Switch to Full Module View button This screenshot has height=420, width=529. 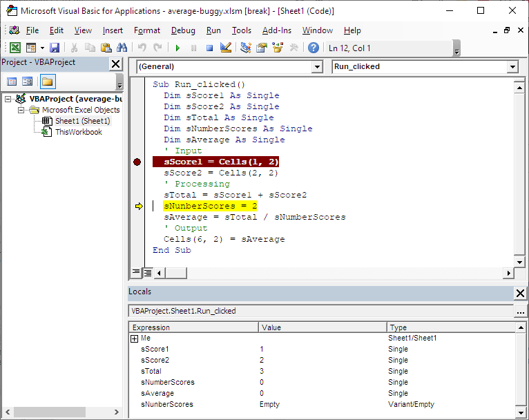(148, 273)
